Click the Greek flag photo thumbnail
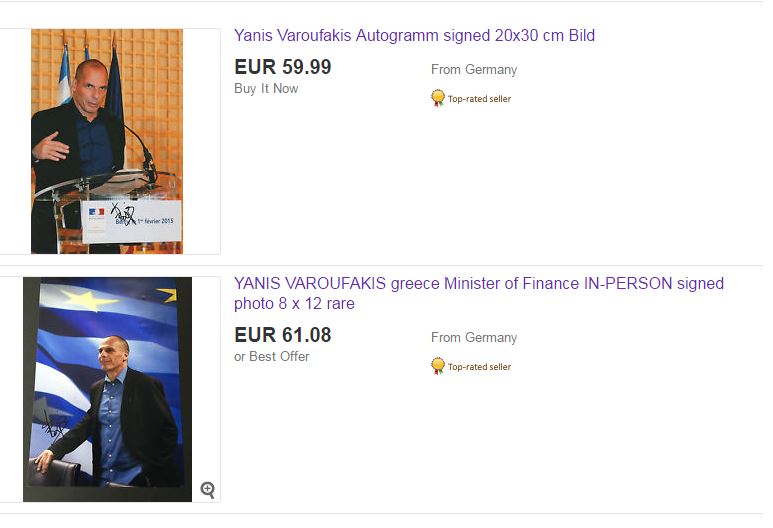The image size is (773, 528). tap(107, 388)
